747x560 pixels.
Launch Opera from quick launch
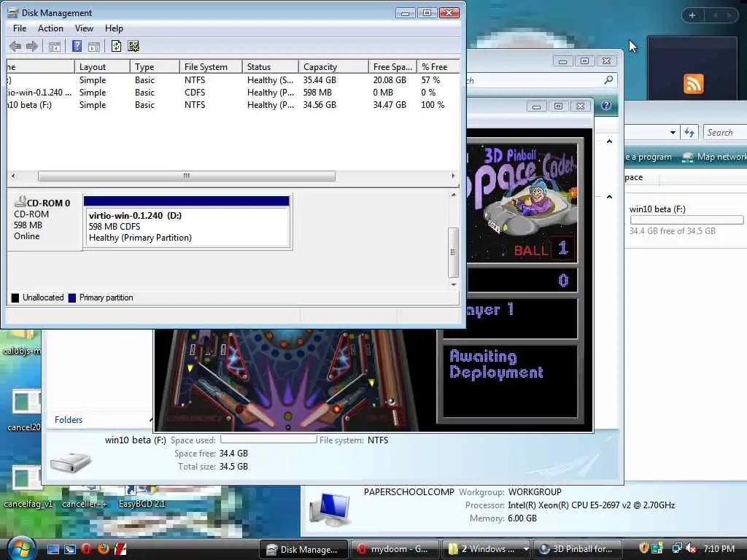tap(86, 549)
